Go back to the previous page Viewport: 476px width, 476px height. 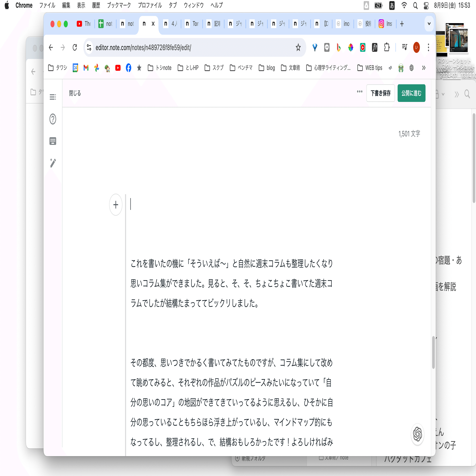(x=51, y=47)
